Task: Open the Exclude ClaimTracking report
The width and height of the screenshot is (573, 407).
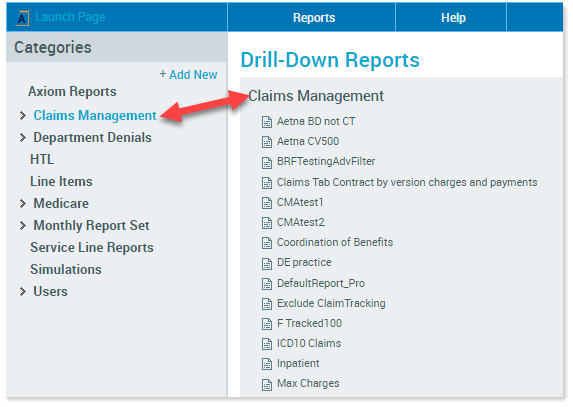Action: tap(331, 303)
